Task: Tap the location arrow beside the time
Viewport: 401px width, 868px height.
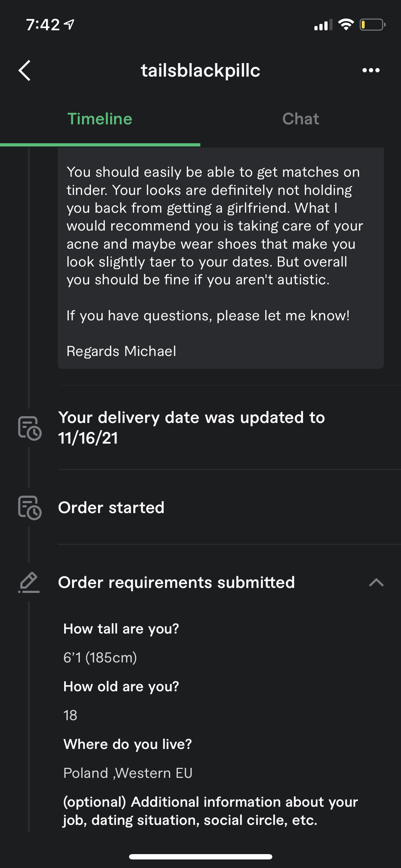Action: 69,25
